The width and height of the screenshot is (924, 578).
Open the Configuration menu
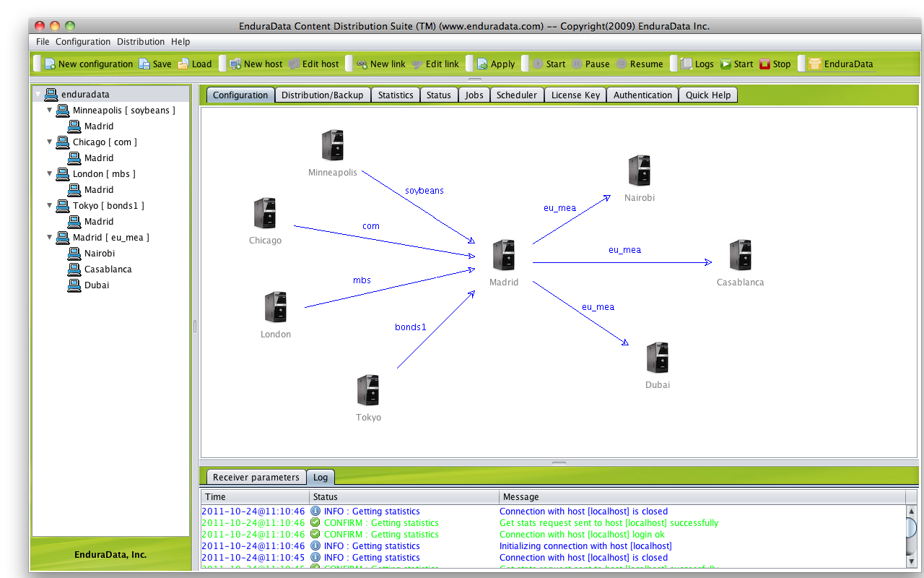tap(83, 42)
